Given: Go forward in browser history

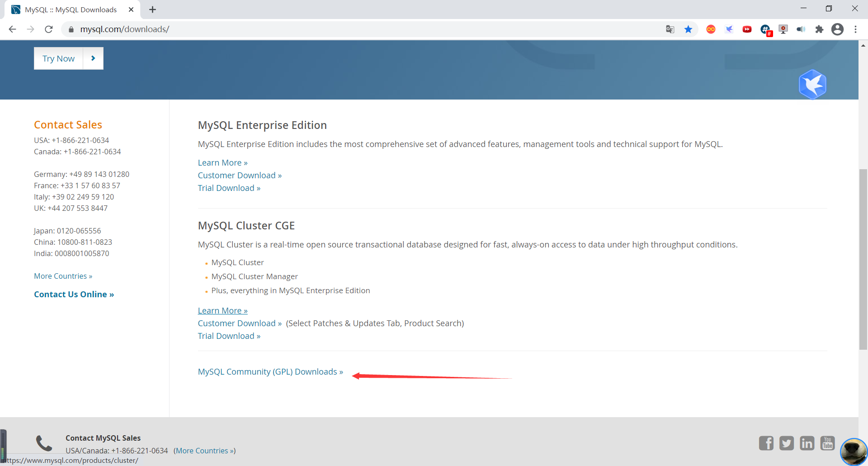Looking at the screenshot, I should point(31,29).
